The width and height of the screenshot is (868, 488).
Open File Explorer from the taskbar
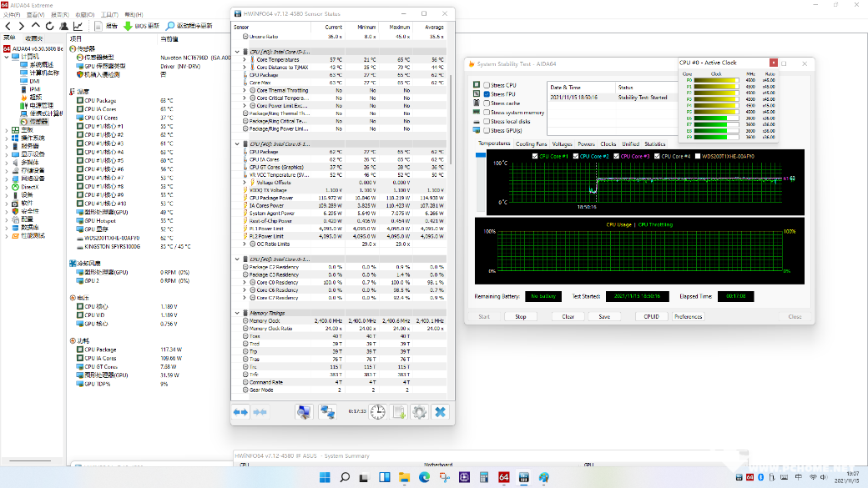pos(404,477)
